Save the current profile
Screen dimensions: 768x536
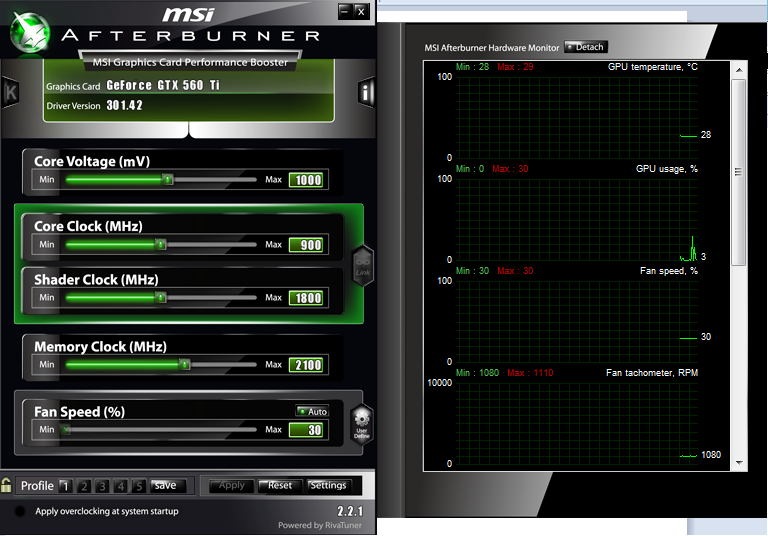pos(166,486)
